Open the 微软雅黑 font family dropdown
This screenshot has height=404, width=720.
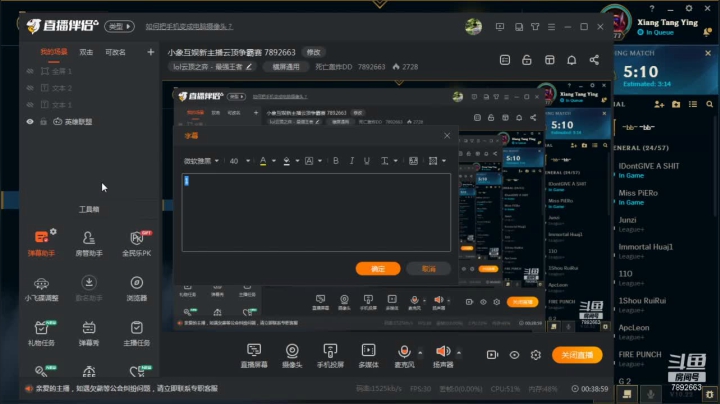pyautogui.click(x=201, y=161)
